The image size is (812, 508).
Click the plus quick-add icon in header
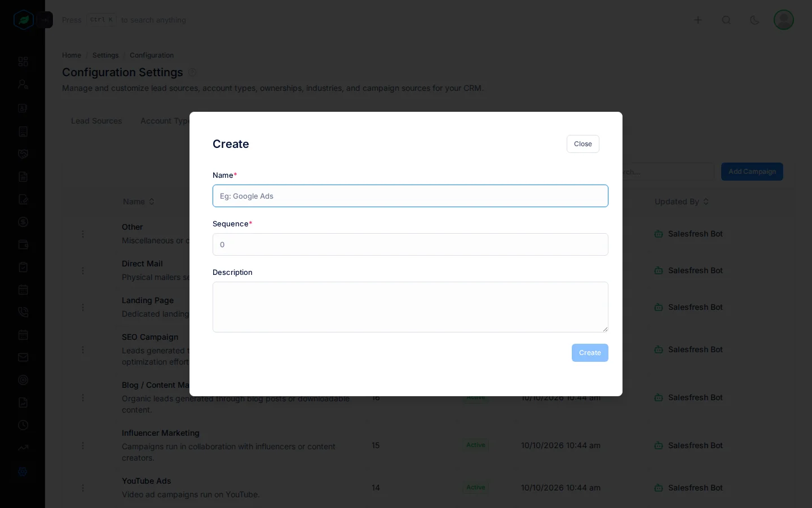tap(698, 20)
